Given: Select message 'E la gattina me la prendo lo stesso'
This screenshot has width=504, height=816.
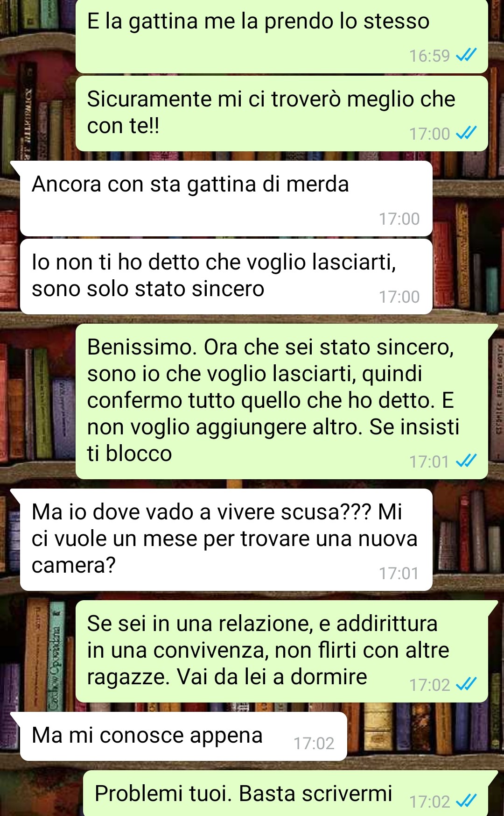Looking at the screenshot, I should (x=282, y=36).
